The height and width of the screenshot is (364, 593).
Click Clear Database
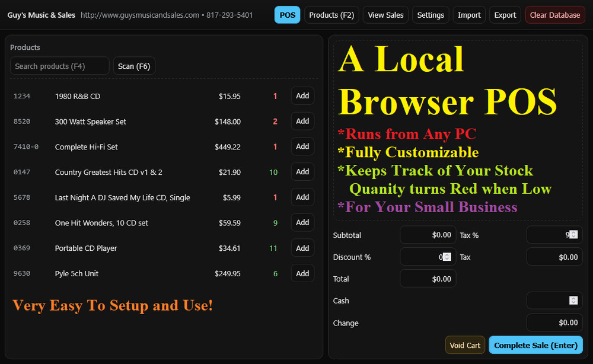554,14
